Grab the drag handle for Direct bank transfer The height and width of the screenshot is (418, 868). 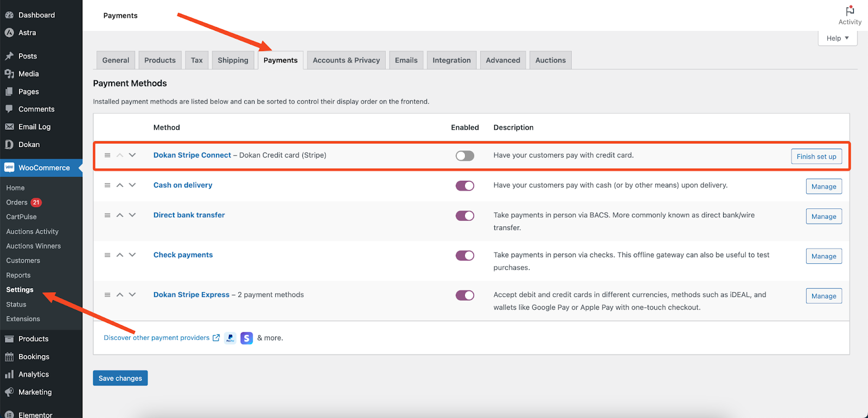107,216
